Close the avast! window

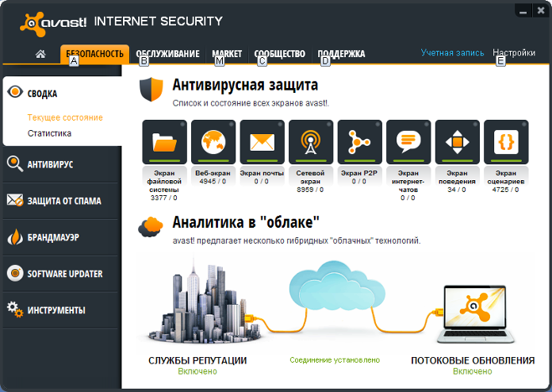[x=541, y=10]
